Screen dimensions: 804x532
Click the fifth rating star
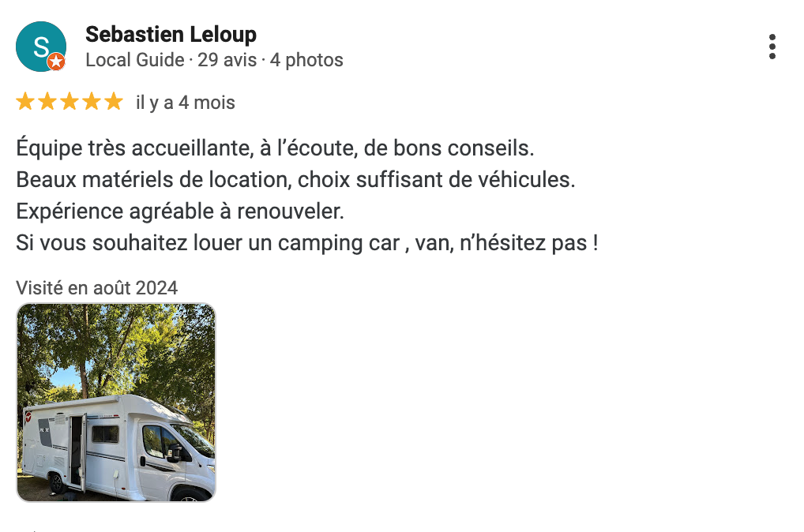pos(115,101)
